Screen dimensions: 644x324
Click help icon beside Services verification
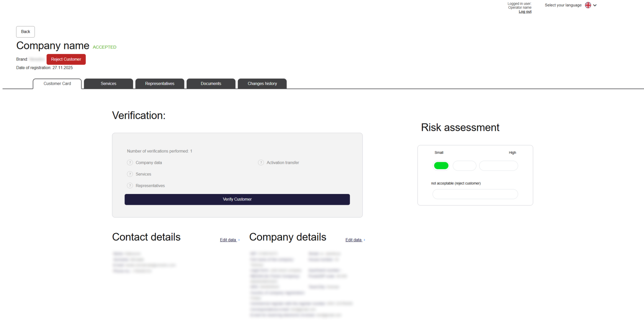tap(130, 174)
